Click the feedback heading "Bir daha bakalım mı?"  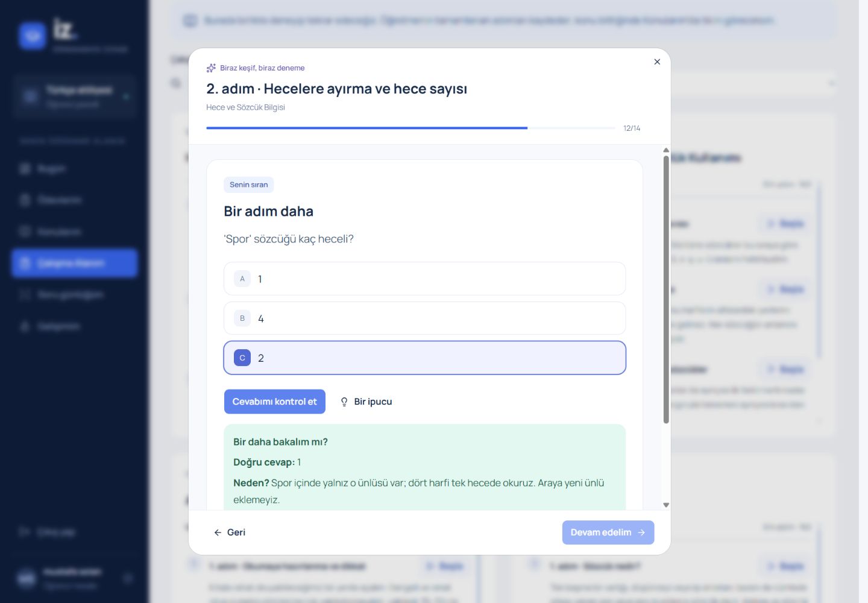pos(280,442)
